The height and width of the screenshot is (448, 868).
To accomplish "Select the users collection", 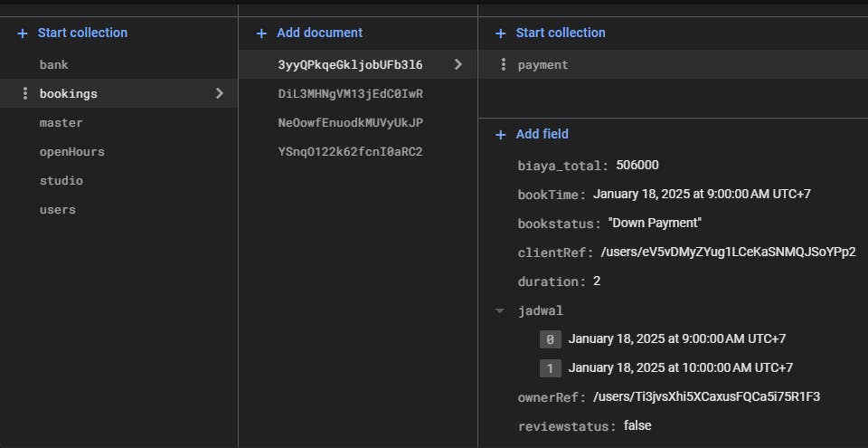I will point(57,210).
